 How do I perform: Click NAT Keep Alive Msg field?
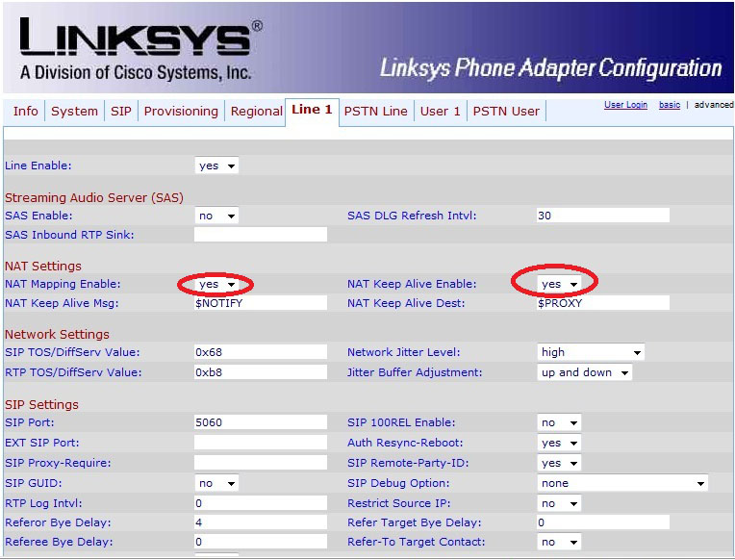tap(261, 303)
